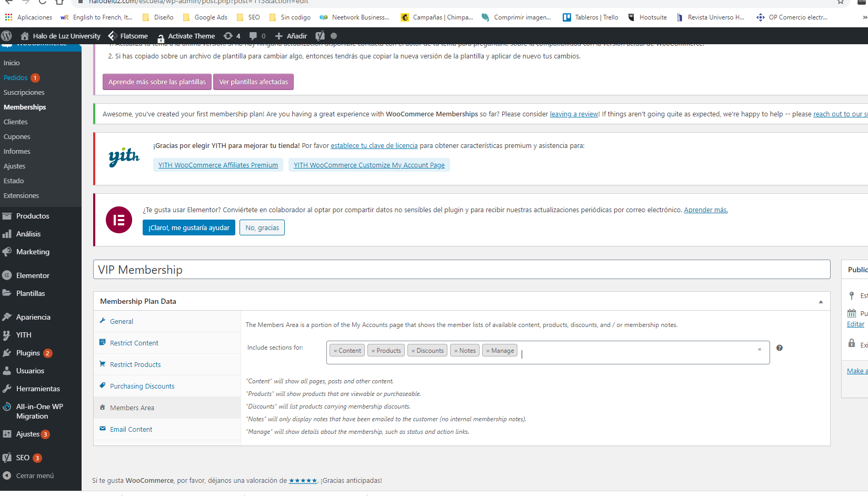
Task: Click ¡Claro!, me gustaría ayudar button
Action: coord(189,227)
